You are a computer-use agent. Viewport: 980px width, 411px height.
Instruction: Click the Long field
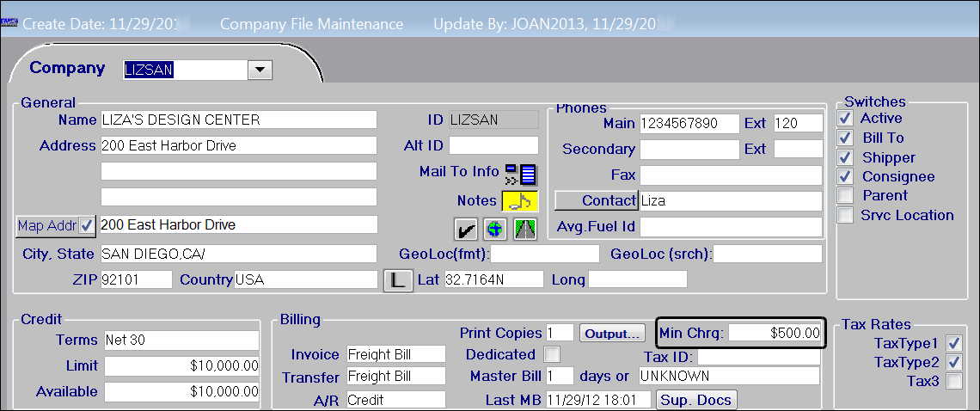coord(638,279)
